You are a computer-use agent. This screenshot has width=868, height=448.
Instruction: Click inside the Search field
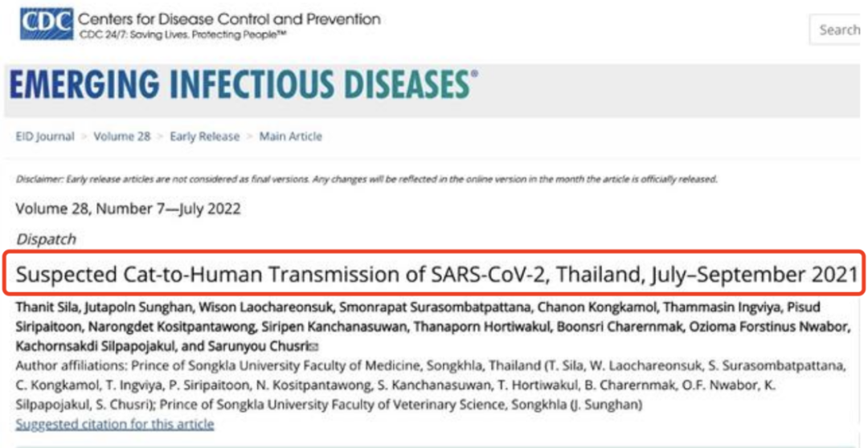click(x=838, y=30)
